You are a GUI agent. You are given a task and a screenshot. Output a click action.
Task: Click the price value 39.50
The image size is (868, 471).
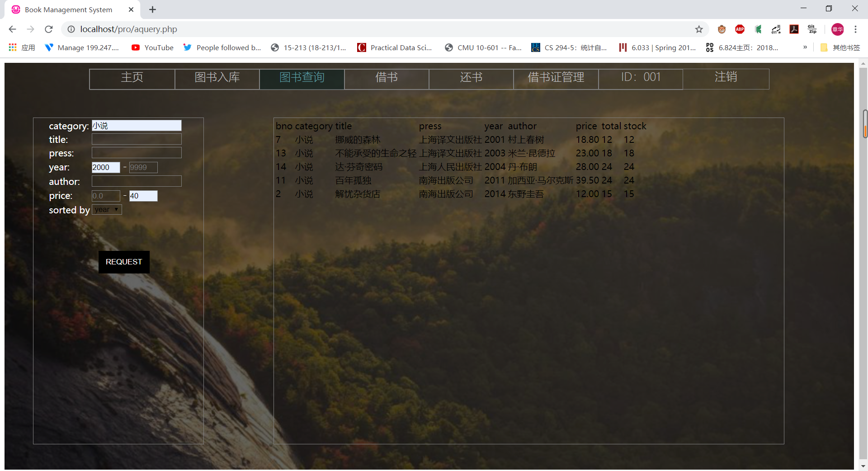[587, 180]
